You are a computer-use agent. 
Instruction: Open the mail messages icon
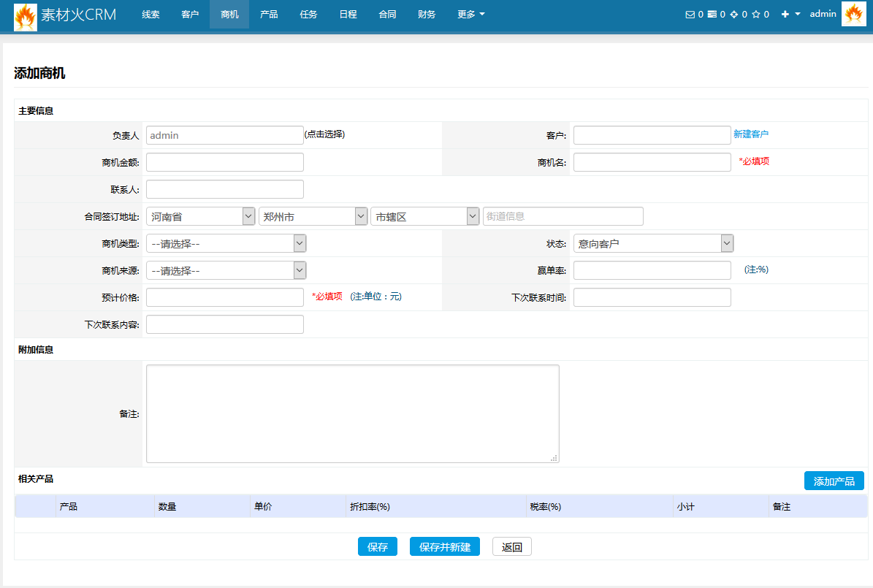690,15
